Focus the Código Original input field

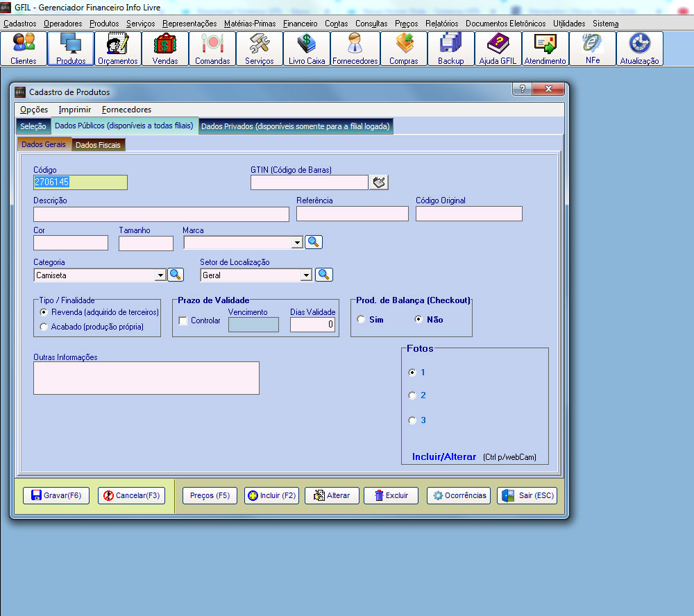[x=469, y=214]
